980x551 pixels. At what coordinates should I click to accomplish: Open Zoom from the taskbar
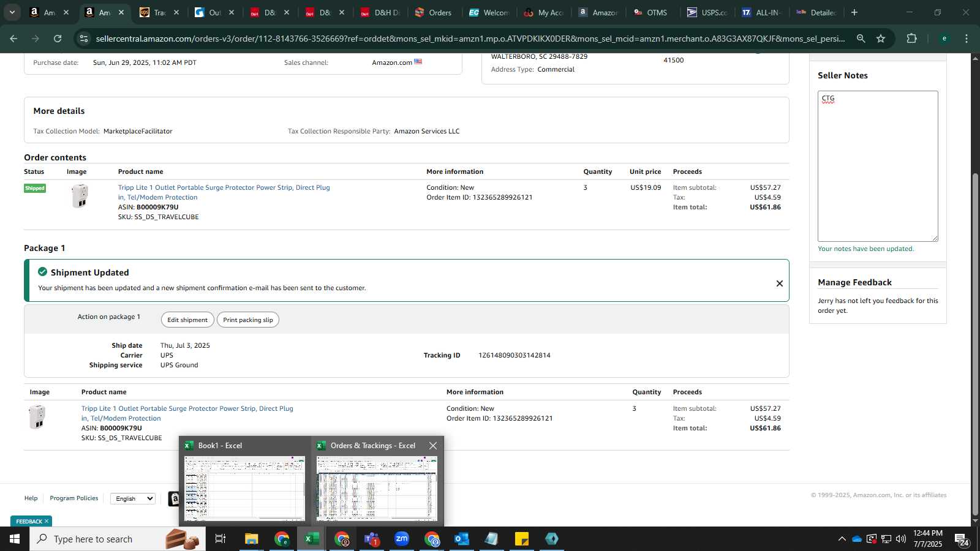[x=401, y=539]
